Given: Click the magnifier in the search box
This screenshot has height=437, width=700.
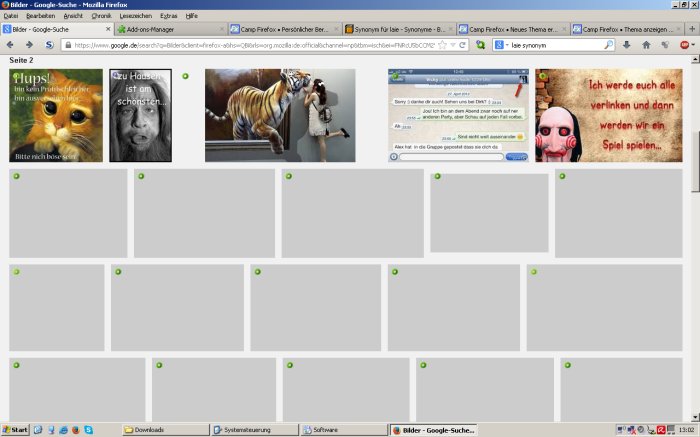Looking at the screenshot, I should pyautogui.click(x=608, y=45).
